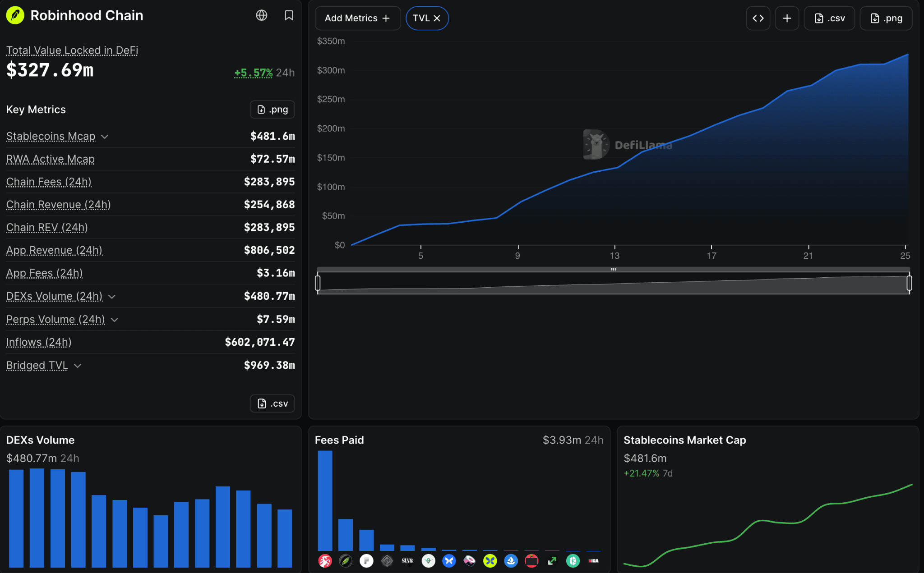Click the Stablecoins Market Cap card title
The image size is (924, 573).
click(x=685, y=440)
